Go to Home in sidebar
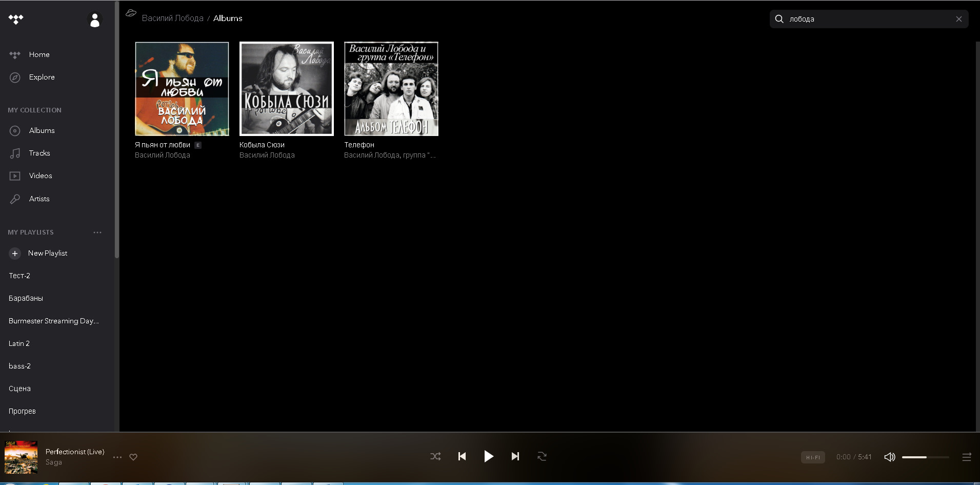 pyautogui.click(x=39, y=54)
